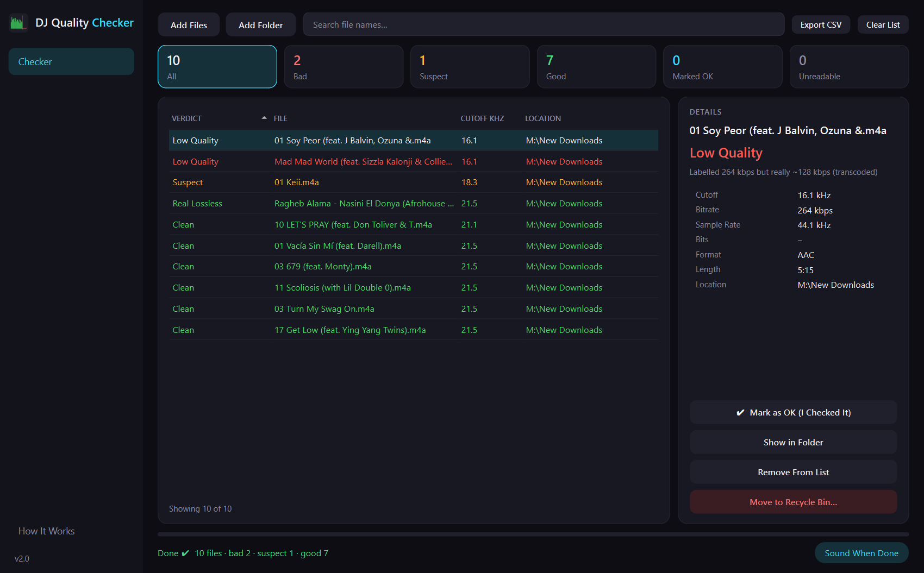Viewport: 924px width, 573px height.
Task: Select 03 Turn My Swag On row
Action: (414, 308)
